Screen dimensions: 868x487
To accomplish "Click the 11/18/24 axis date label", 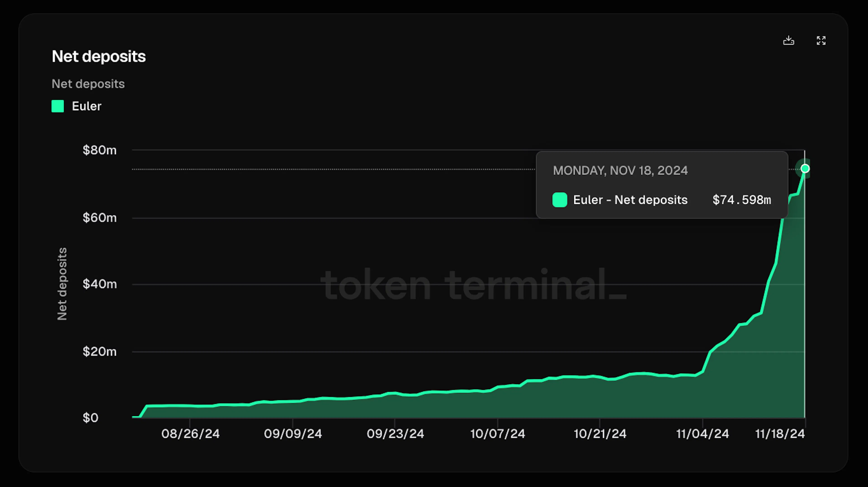I will pyautogui.click(x=780, y=434).
